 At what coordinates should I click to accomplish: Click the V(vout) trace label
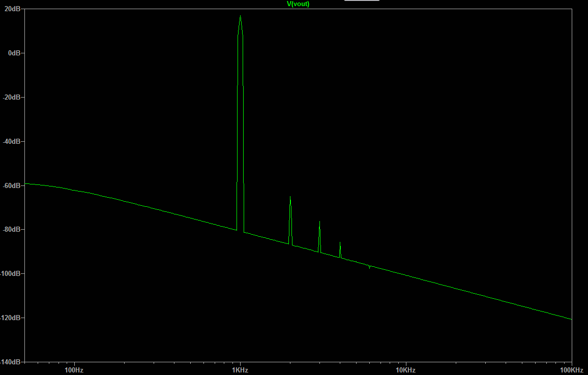coord(298,4)
